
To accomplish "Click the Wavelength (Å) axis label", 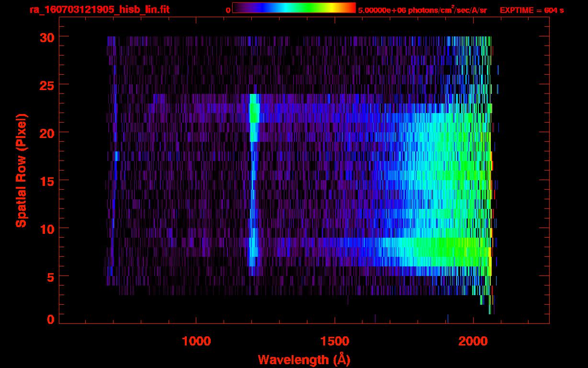I will coord(304,359).
